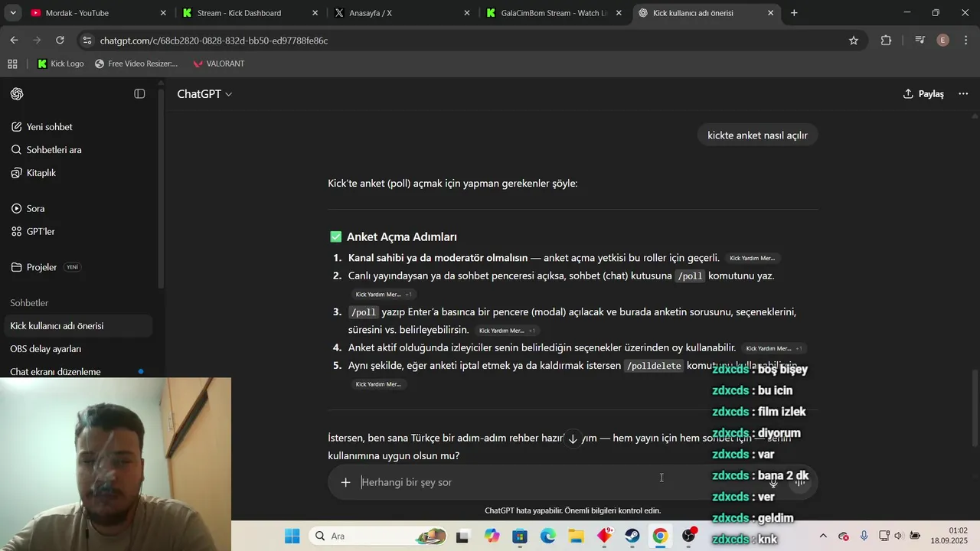Open the browser extensions puzzle icon
This screenshot has width=980, height=551.
tap(886, 41)
